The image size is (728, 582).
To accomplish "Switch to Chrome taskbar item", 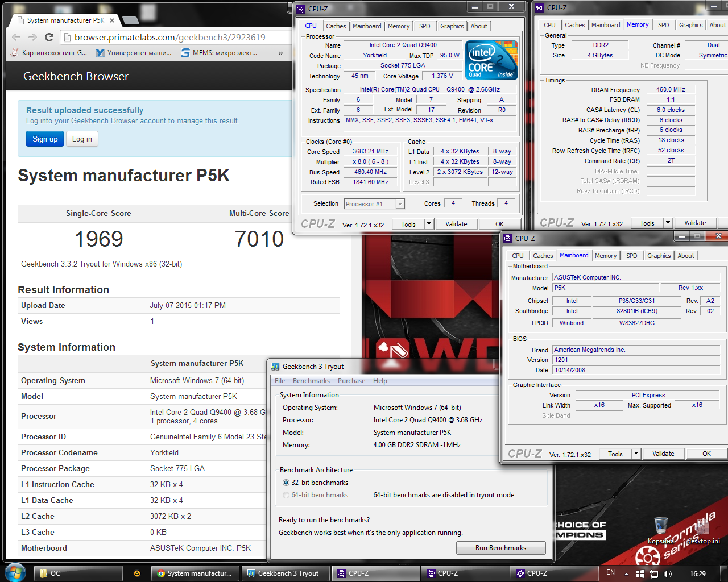I will click(195, 573).
